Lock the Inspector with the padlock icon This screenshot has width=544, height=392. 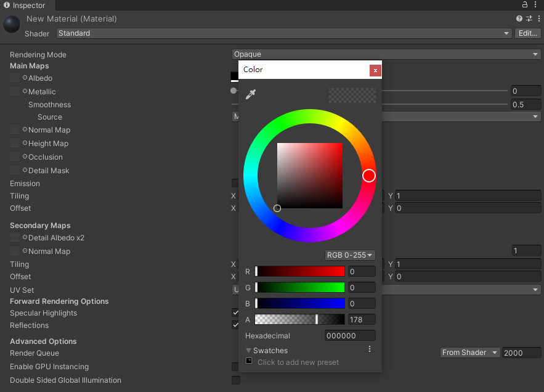525,4
